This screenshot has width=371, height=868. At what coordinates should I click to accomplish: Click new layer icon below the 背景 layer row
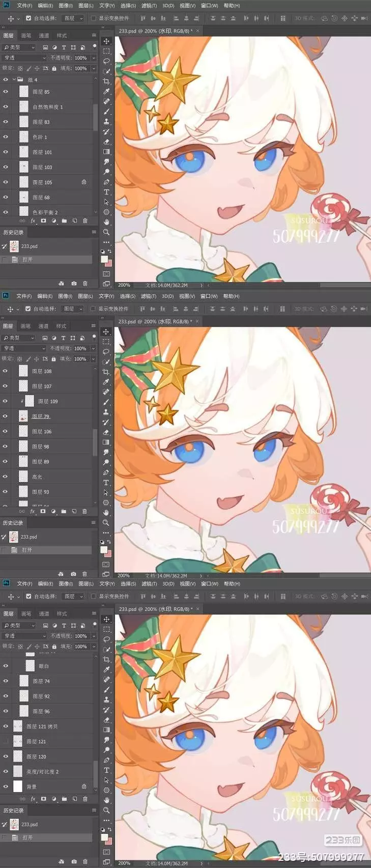pyautogui.click(x=75, y=799)
